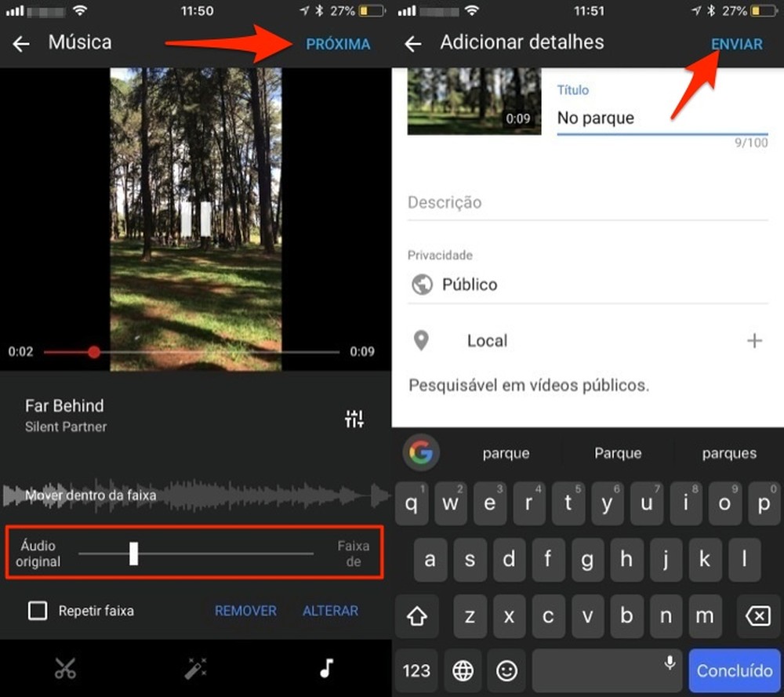Tap the right status bar battery icon
784x697 pixels.
764,10
